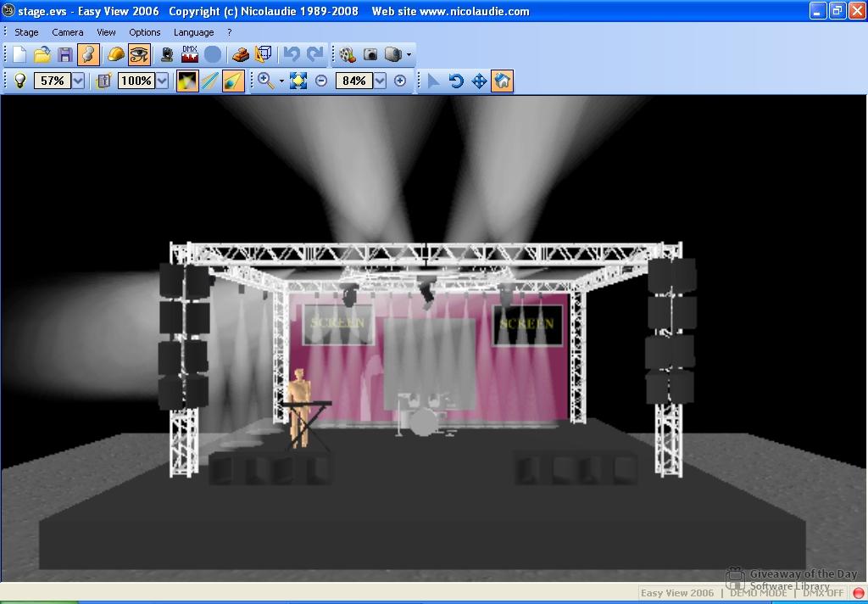Click the 3D cube with set square icon

[x=264, y=54]
